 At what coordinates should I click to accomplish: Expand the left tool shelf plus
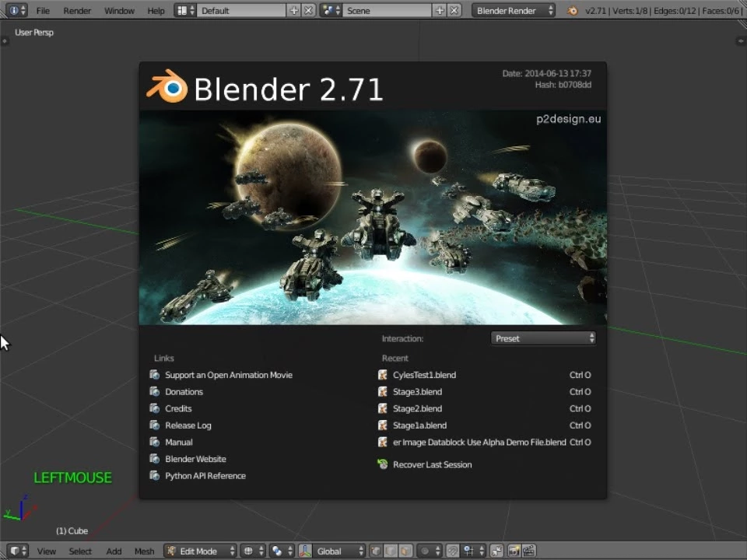point(5,41)
